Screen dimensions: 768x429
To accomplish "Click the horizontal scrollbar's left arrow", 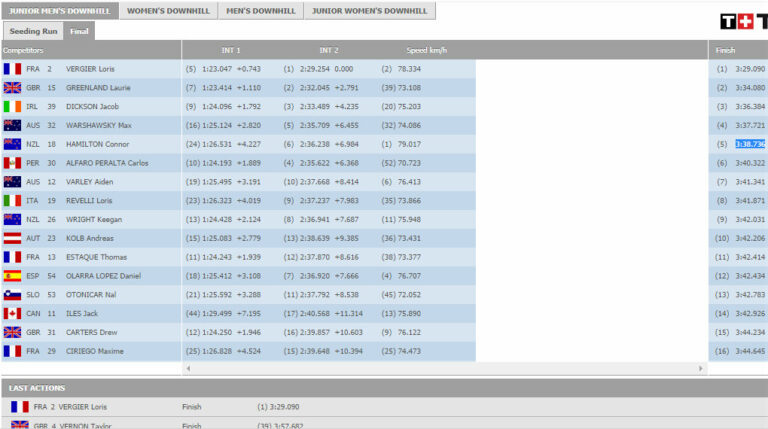I will 189,369.
